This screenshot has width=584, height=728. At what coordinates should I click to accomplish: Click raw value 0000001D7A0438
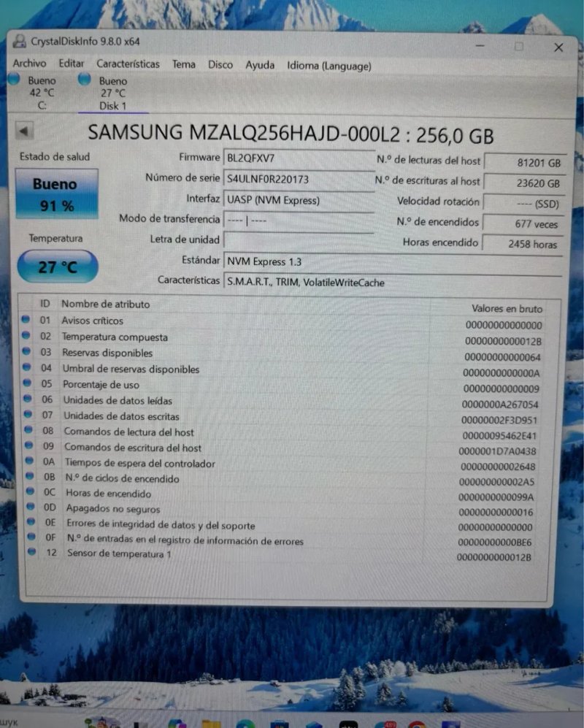(497, 451)
